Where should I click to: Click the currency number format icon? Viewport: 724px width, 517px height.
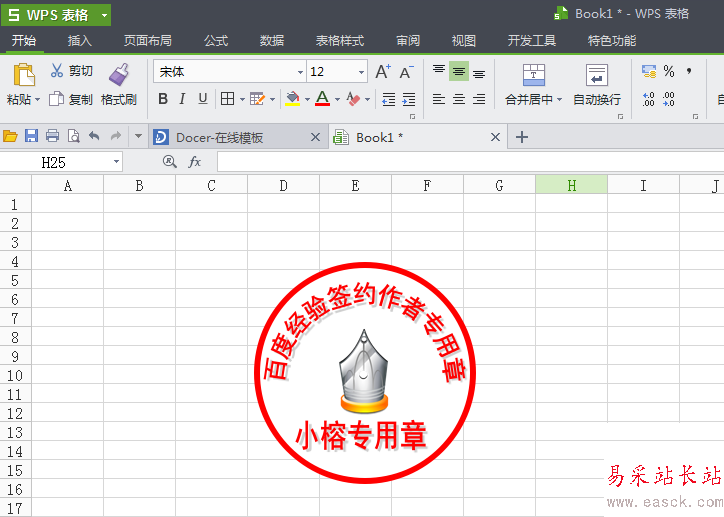click(x=649, y=71)
